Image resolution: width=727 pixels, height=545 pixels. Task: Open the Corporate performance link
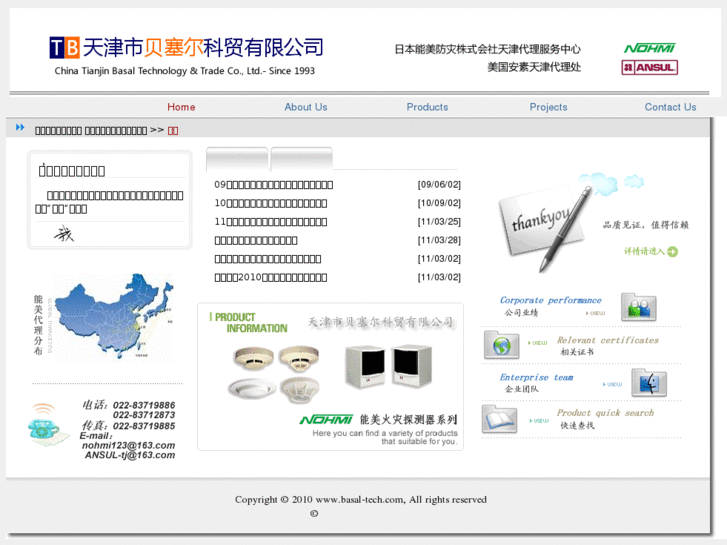coord(550,300)
